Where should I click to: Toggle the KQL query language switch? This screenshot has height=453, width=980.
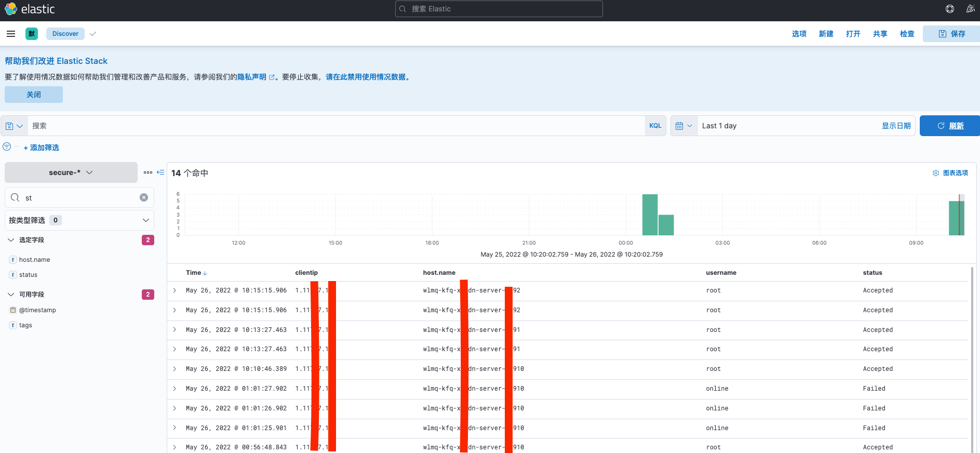[x=655, y=126]
